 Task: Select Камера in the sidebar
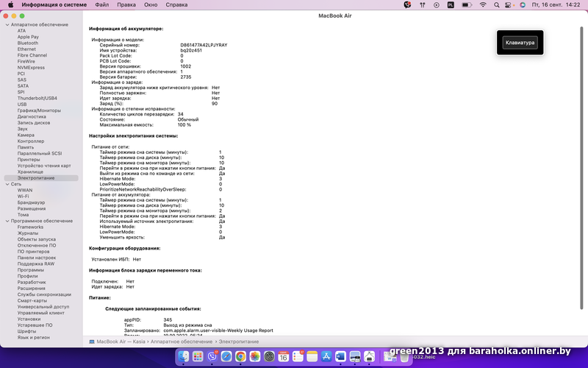point(26,135)
